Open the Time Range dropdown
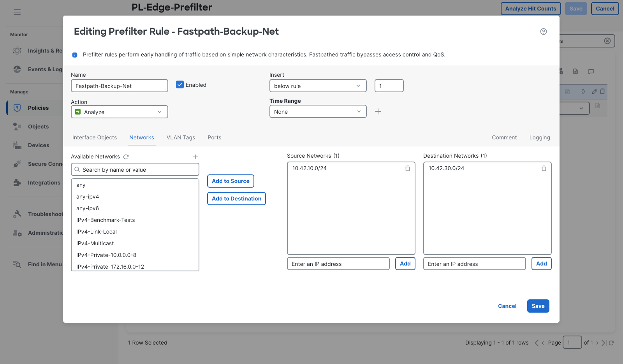This screenshot has width=623, height=364. coord(318,111)
